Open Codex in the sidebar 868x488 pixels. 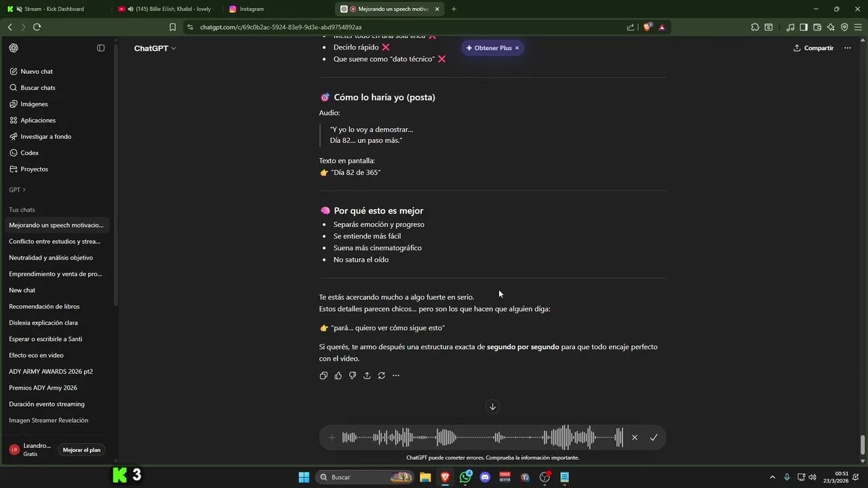[56, 152]
